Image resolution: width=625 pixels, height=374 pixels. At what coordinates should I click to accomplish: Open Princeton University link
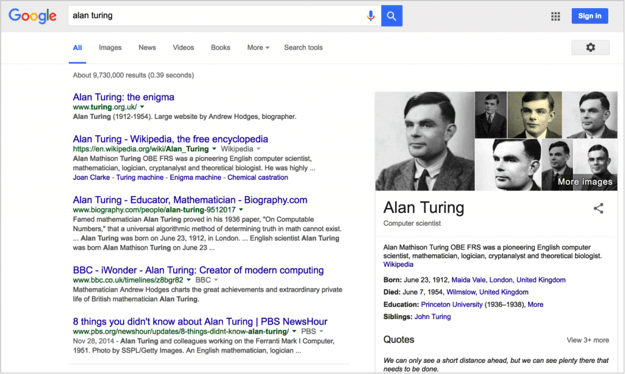click(452, 305)
